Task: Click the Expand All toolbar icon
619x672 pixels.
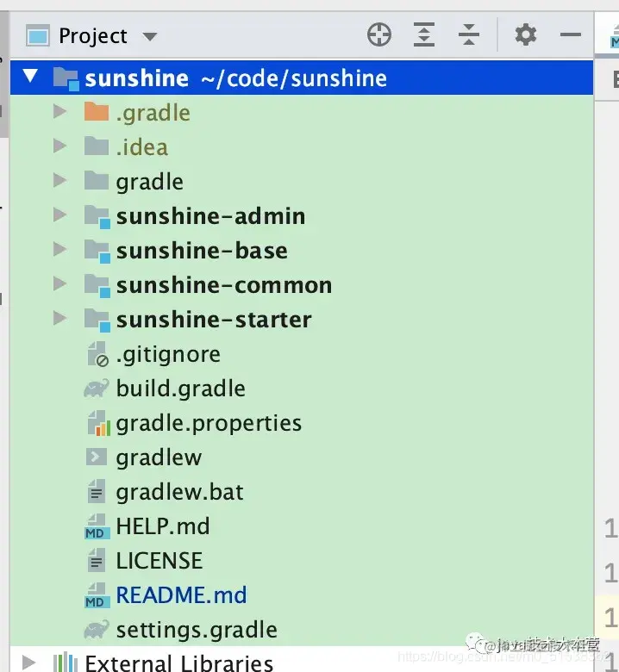Action: [424, 34]
